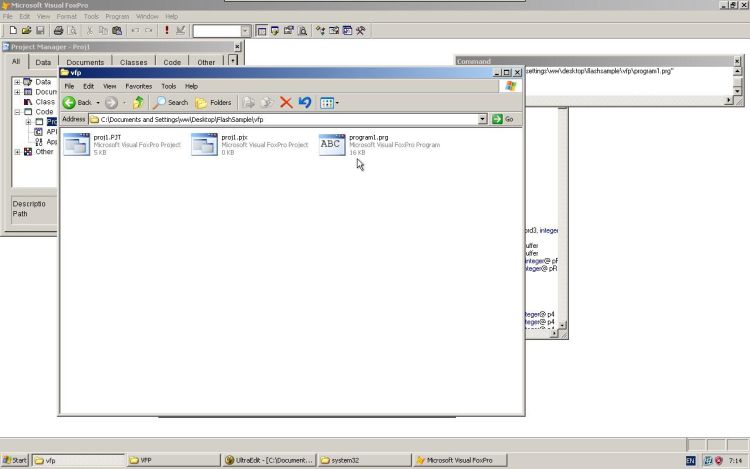
Task: Click the Start button on taskbar
Action: pyautogui.click(x=15, y=460)
